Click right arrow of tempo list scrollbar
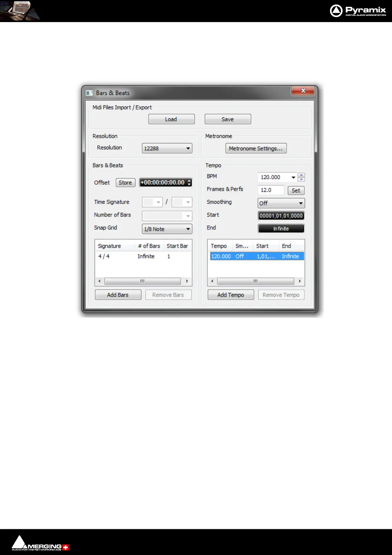Image resolution: width=392 pixels, height=555 pixels. pyautogui.click(x=300, y=281)
